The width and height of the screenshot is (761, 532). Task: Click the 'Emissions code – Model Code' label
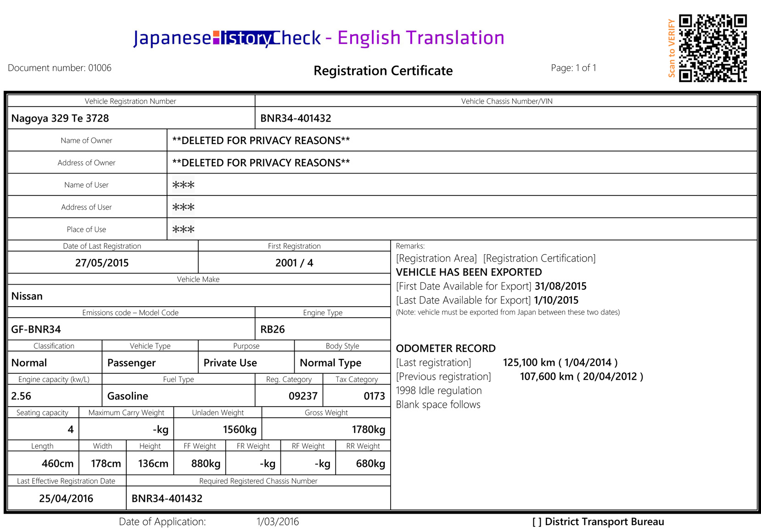[130, 313]
